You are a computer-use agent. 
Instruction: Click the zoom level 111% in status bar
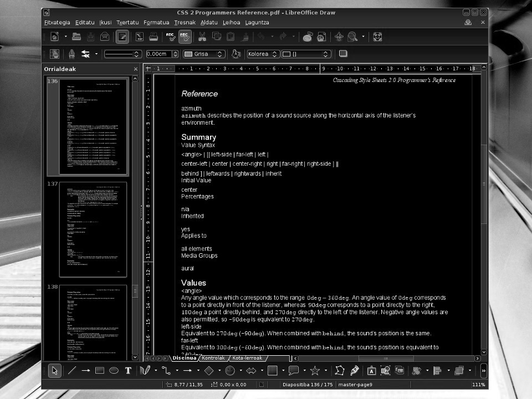478,385
